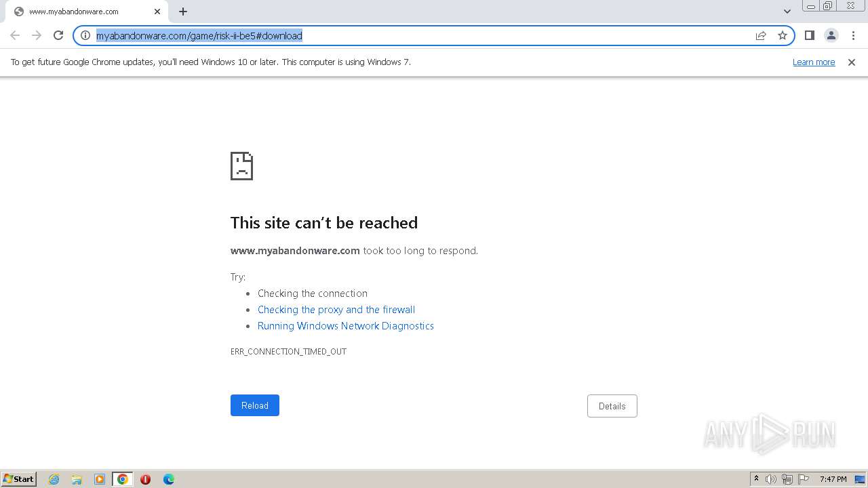Click the sad page error icon
Viewport: 868px width, 488px height.
(242, 166)
